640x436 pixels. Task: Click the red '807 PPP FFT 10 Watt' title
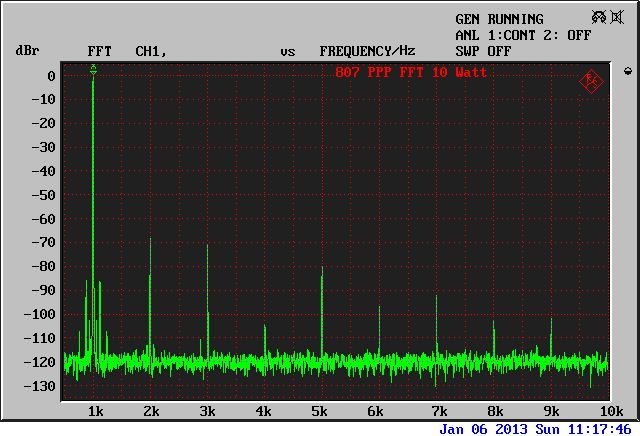coord(412,73)
